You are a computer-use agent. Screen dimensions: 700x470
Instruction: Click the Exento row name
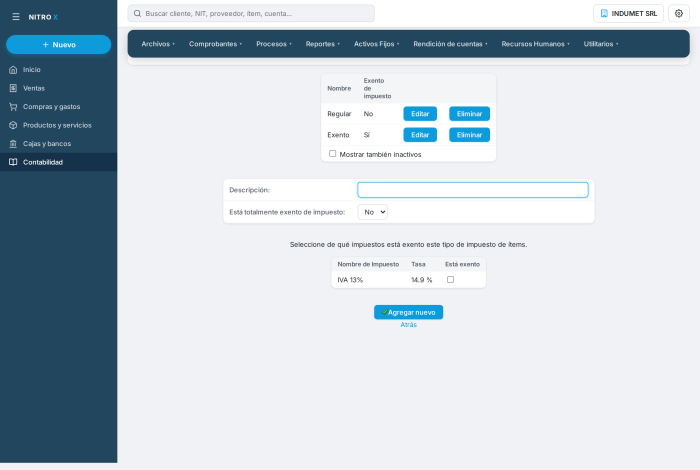(x=338, y=135)
